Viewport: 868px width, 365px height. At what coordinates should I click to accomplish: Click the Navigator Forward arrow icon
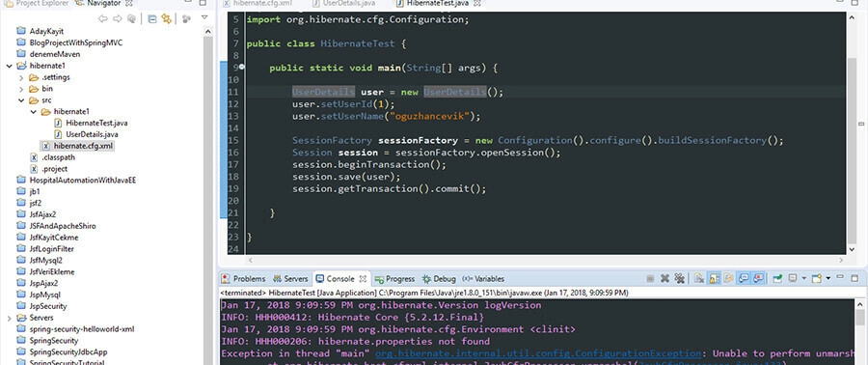tap(118, 19)
